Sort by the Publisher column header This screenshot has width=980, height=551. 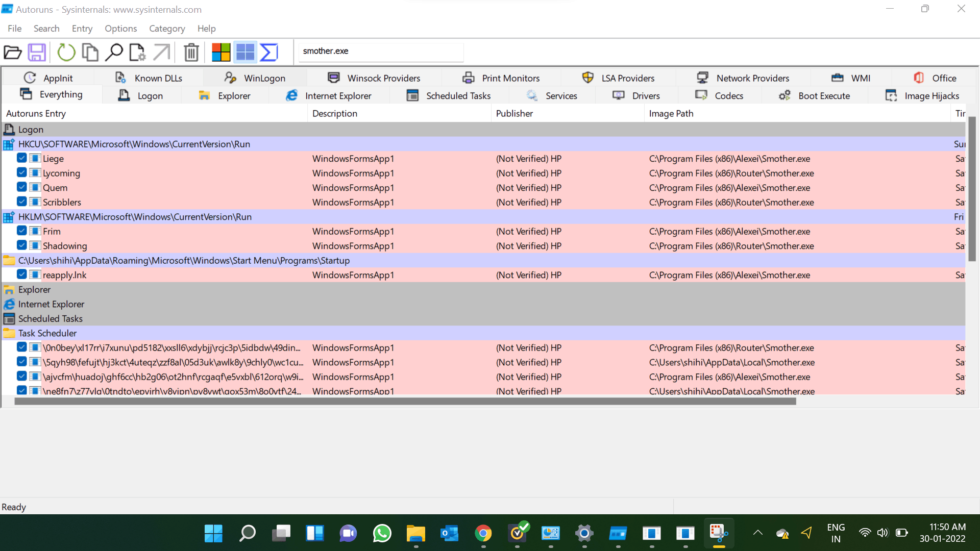tap(514, 113)
